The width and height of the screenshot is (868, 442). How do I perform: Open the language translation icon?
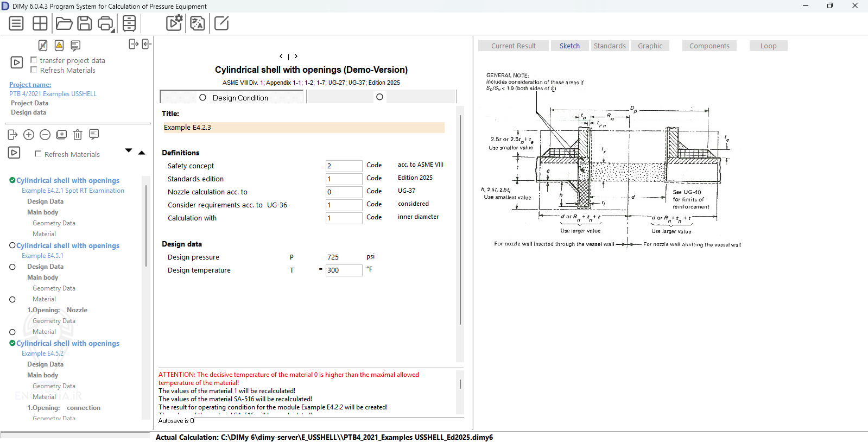[x=198, y=23]
